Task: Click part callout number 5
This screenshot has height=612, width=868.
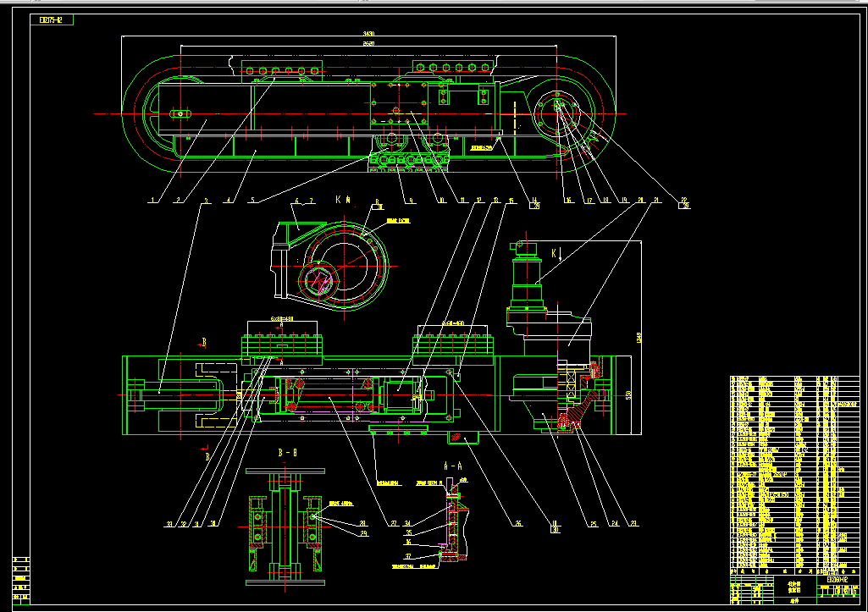Action: 253,201
